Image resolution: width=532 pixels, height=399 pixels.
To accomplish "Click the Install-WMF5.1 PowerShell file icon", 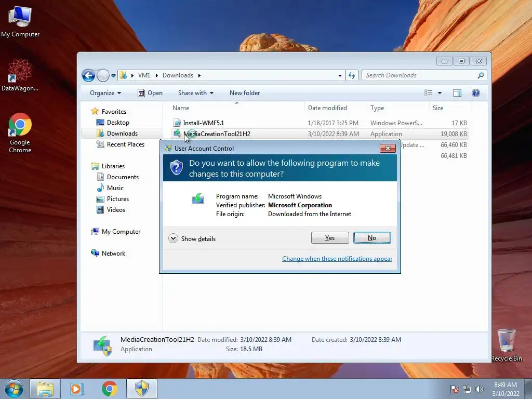I will pyautogui.click(x=177, y=123).
